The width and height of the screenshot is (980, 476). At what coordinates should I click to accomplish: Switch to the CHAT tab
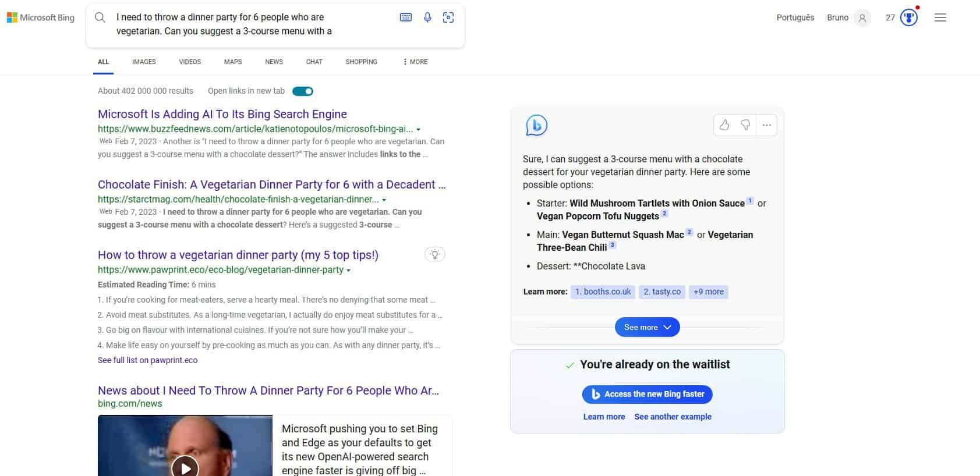(314, 62)
